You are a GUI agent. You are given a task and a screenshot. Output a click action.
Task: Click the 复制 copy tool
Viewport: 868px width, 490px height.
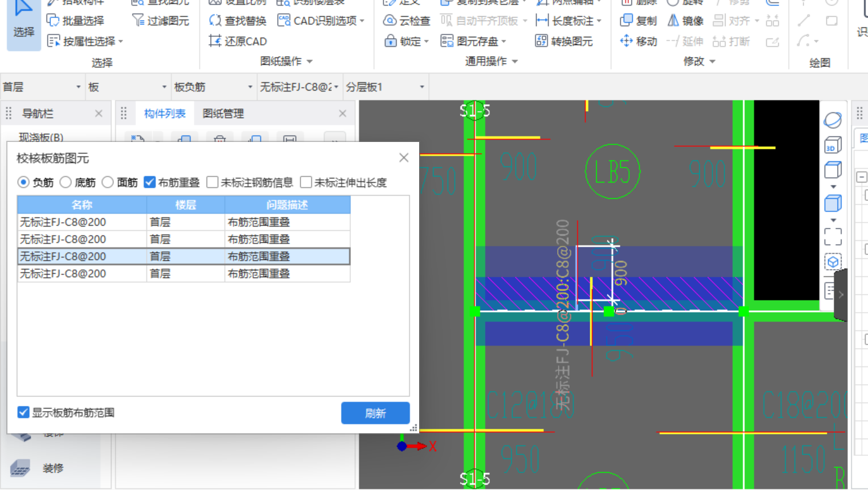638,21
